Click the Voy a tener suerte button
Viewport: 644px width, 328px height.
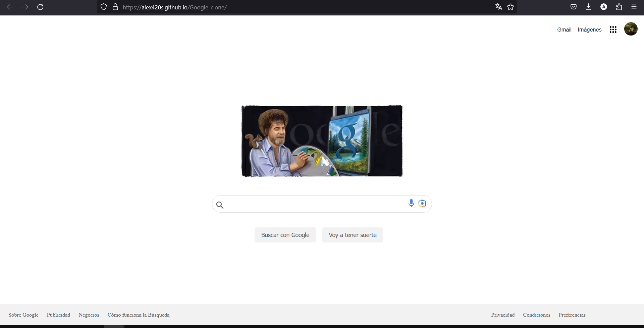tap(353, 235)
